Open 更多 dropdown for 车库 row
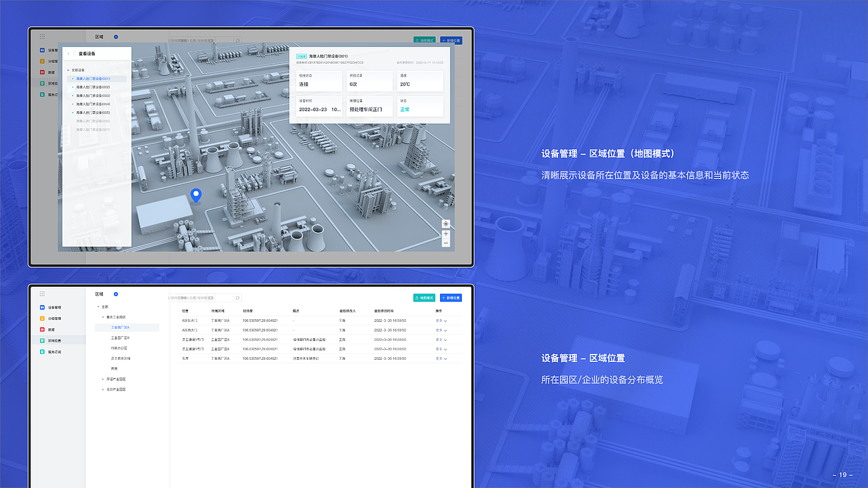This screenshot has width=868, height=488. click(x=441, y=358)
